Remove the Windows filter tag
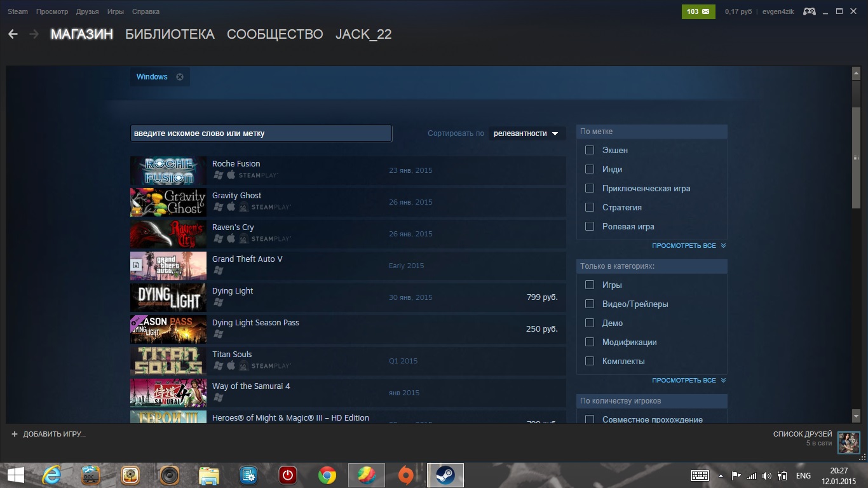Viewport: 868px width, 488px height. point(180,77)
